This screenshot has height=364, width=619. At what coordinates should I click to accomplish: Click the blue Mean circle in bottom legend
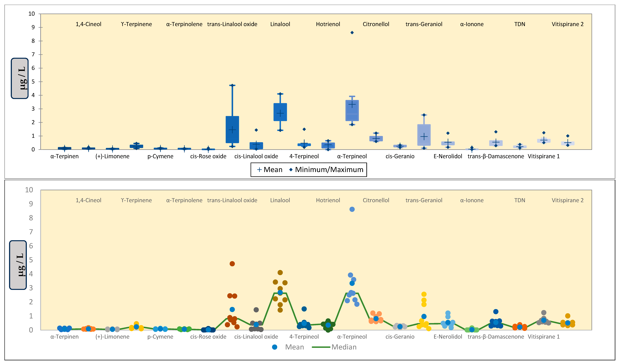coord(275,347)
